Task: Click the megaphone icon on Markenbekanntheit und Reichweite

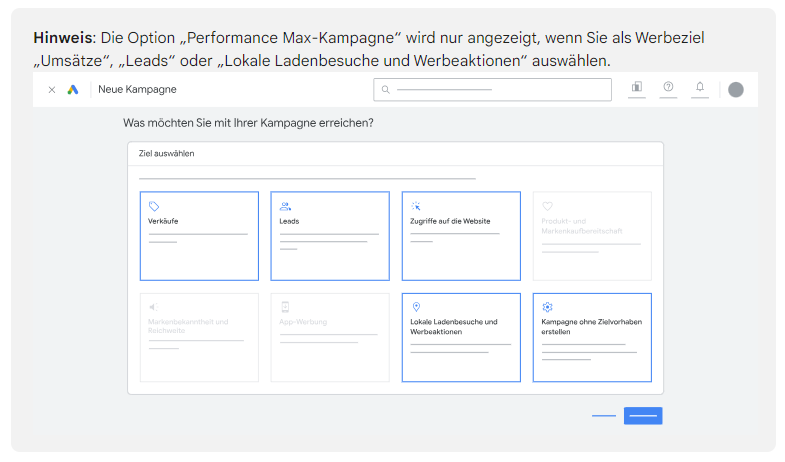Action: coord(154,307)
